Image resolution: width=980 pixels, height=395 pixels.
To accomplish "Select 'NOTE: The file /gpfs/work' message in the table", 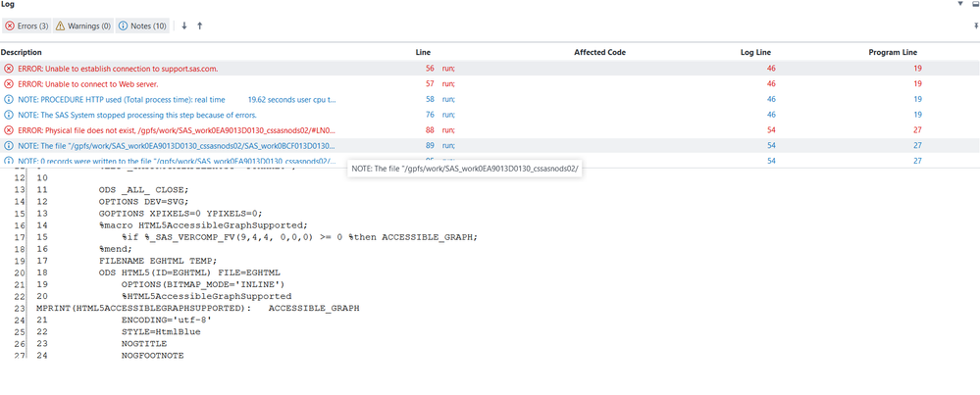I will (x=177, y=145).
